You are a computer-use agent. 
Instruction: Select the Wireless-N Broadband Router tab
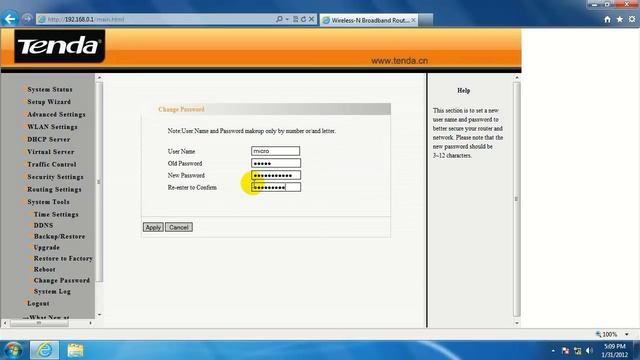pos(369,20)
